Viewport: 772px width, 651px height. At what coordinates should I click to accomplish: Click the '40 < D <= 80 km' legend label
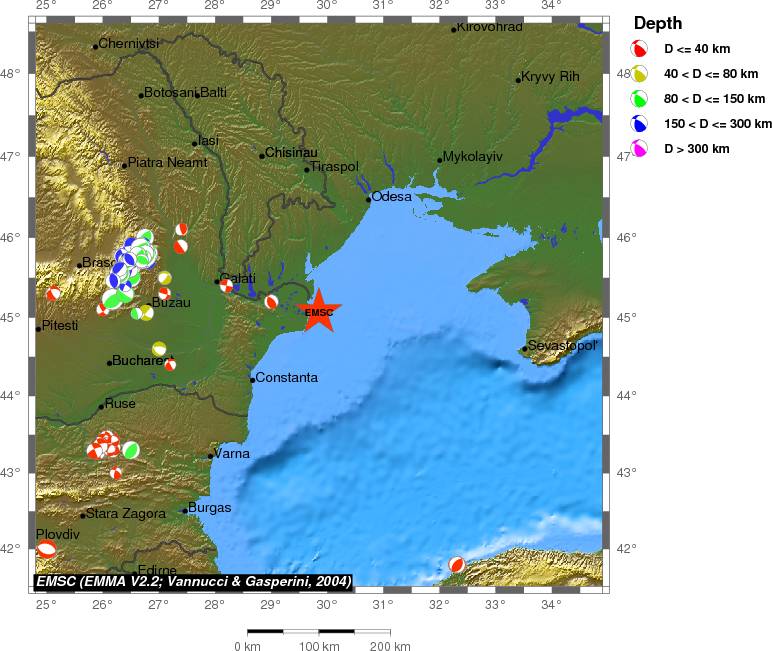coord(711,74)
